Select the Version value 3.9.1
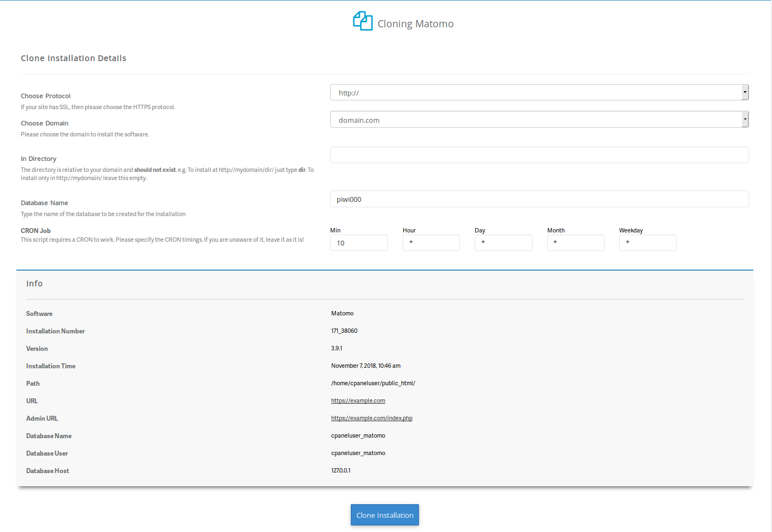 click(x=337, y=348)
